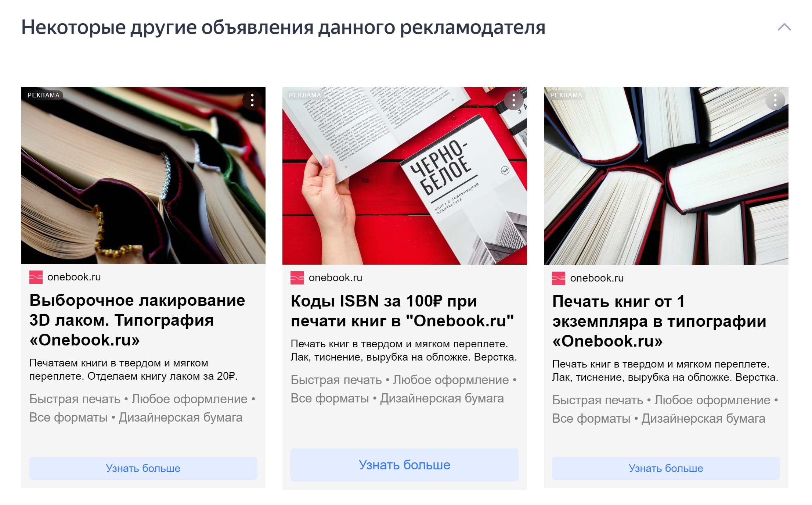
Task: Click onebook.ru favicon in first ad
Action: [x=36, y=277]
